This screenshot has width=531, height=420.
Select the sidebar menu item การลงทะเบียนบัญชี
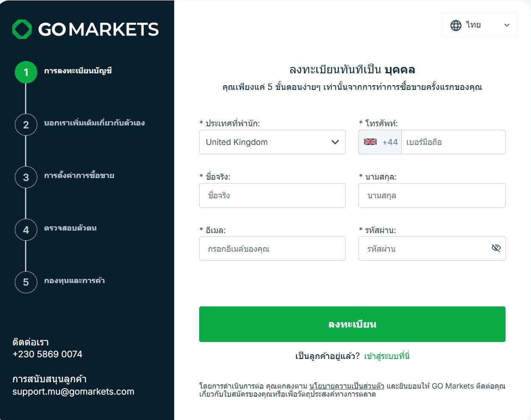(78, 72)
